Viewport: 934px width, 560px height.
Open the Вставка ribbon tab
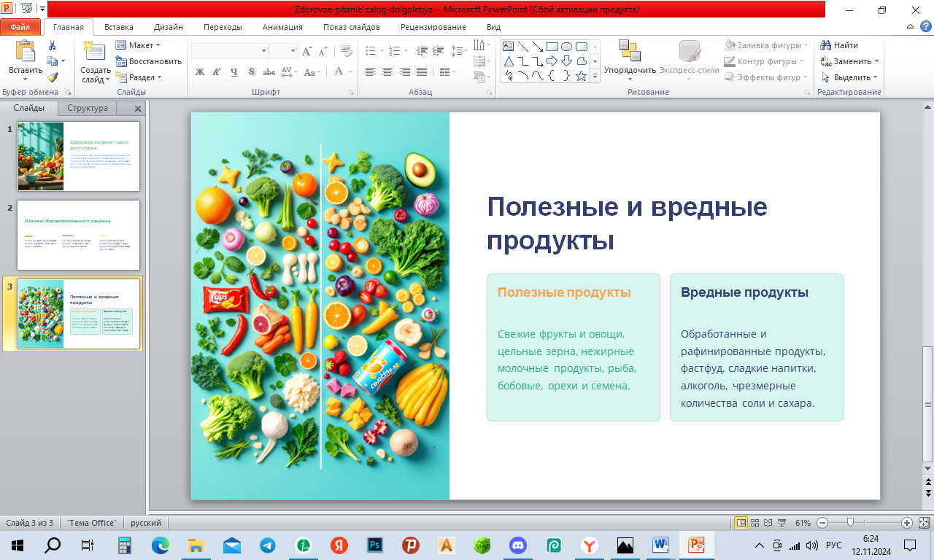[x=119, y=27]
